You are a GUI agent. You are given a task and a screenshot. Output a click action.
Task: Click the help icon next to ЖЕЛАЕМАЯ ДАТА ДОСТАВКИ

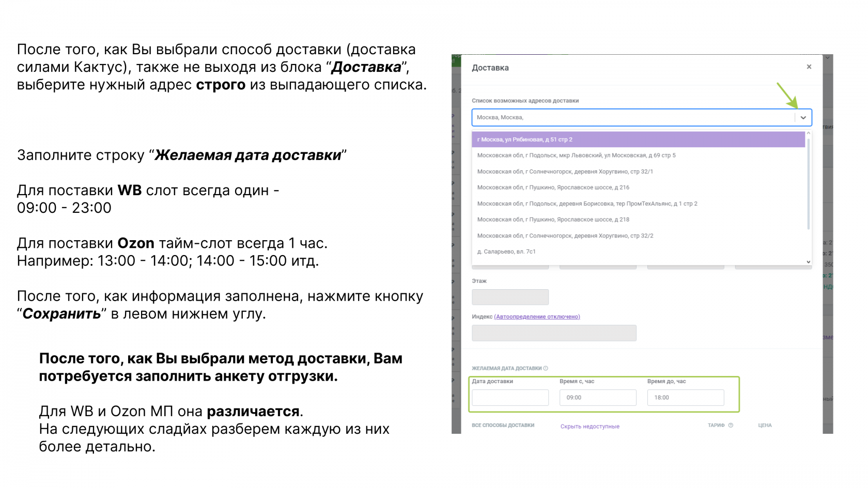(546, 368)
